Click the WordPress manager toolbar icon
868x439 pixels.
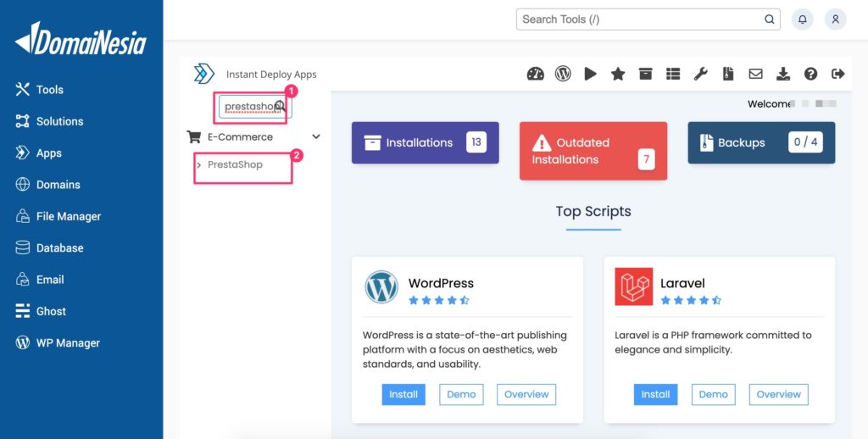tap(563, 74)
